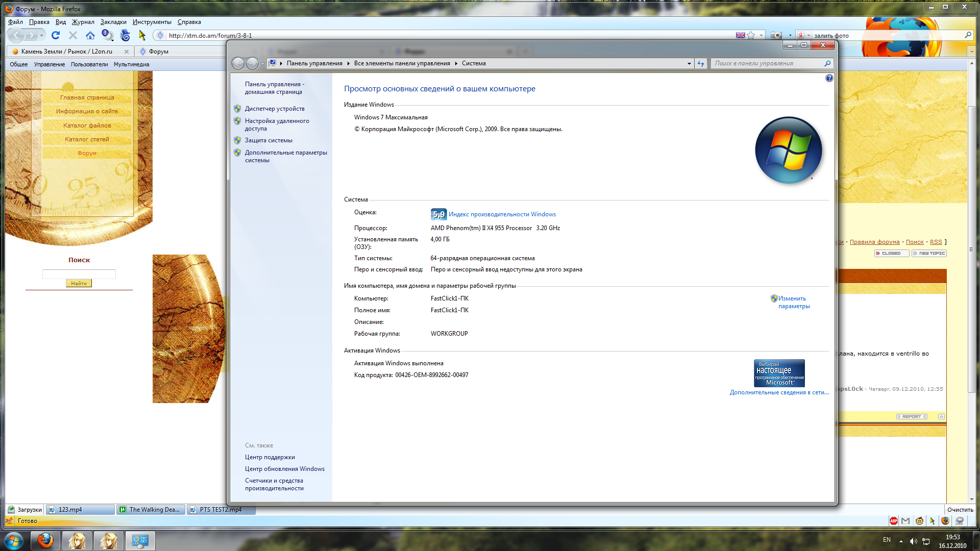Click the Firefox reload page icon
The height and width of the screenshot is (551, 980).
pyautogui.click(x=56, y=35)
